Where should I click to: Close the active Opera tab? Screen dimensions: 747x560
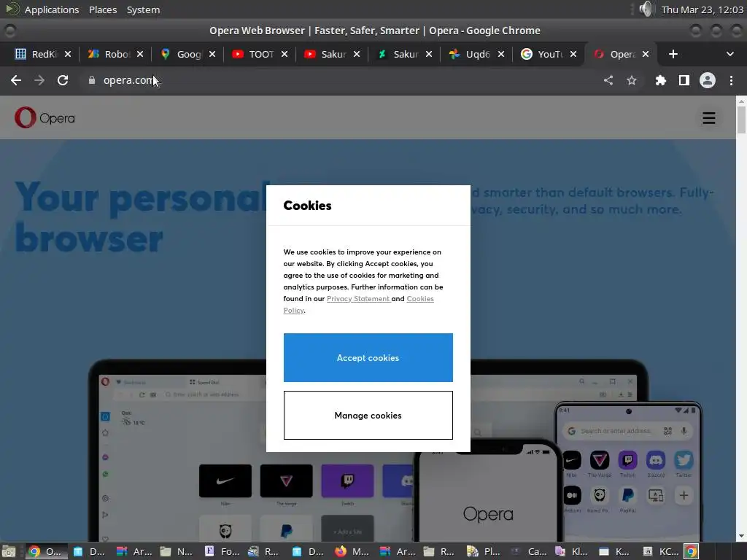(x=646, y=54)
